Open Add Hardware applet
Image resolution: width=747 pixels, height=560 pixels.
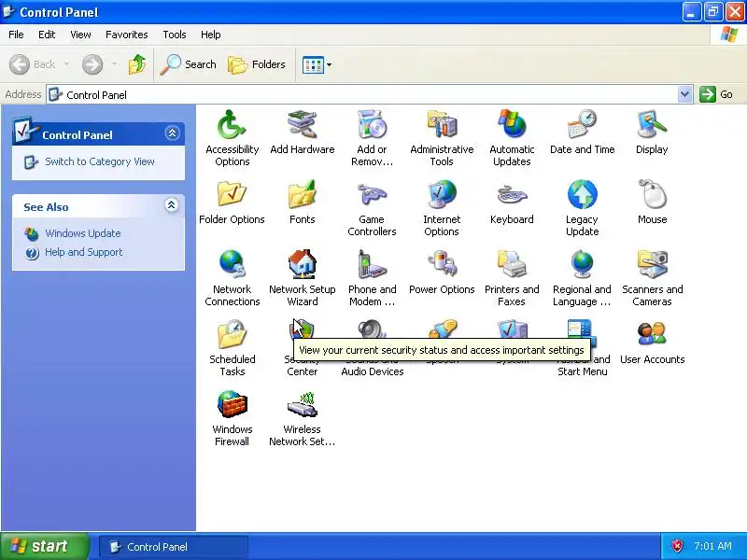point(302,125)
